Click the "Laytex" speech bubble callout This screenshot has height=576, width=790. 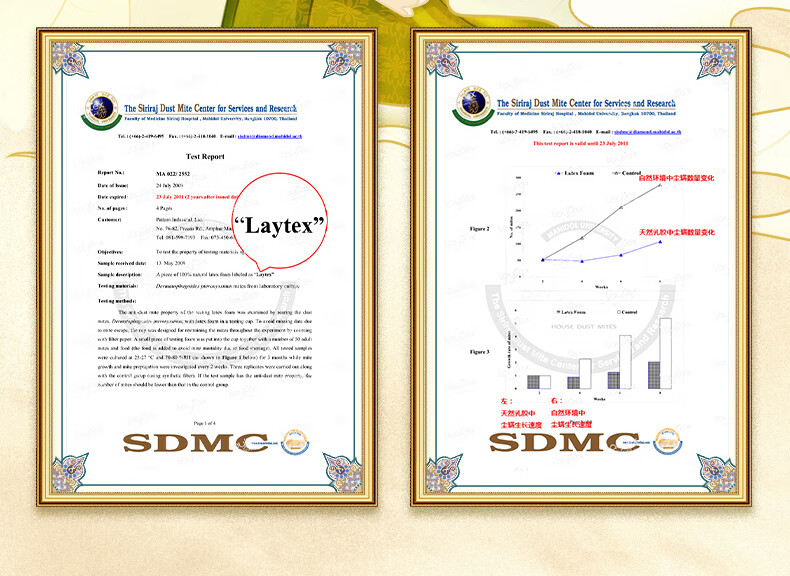pyautogui.click(x=280, y=222)
